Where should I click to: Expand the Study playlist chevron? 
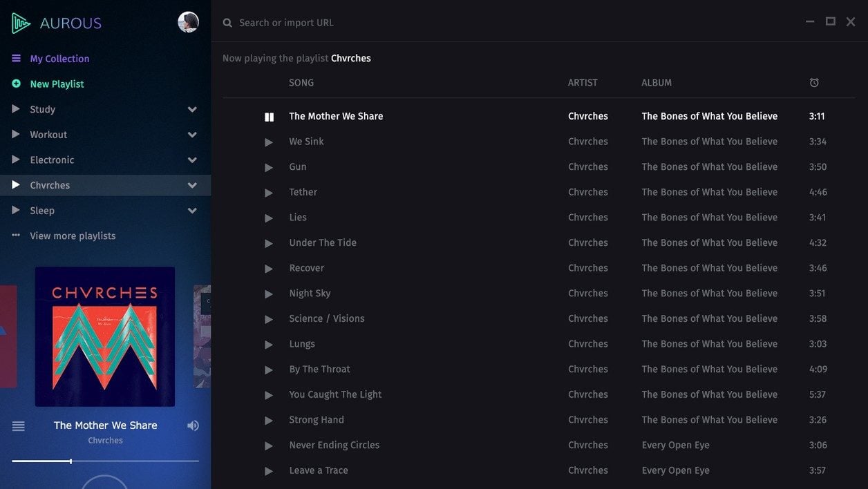(192, 109)
